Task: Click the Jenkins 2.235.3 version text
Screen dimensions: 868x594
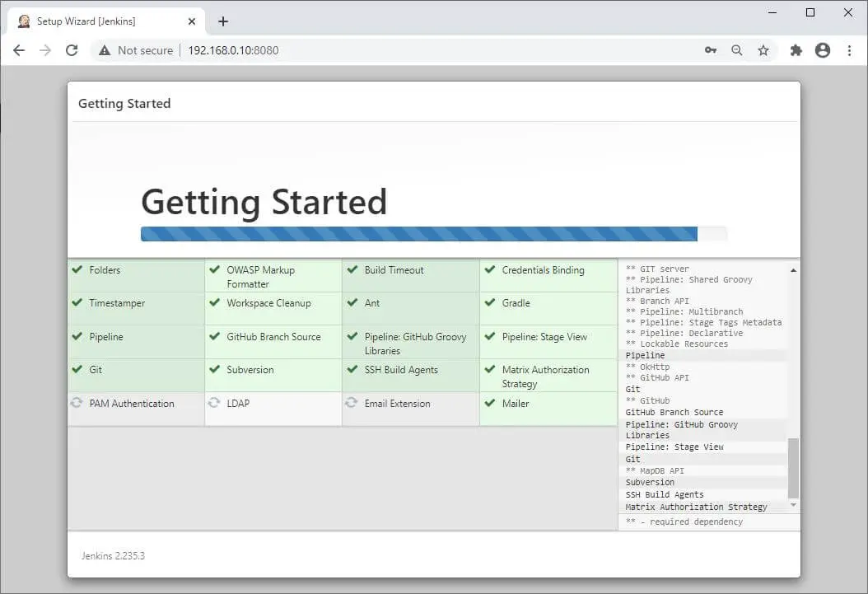Action: [x=113, y=556]
